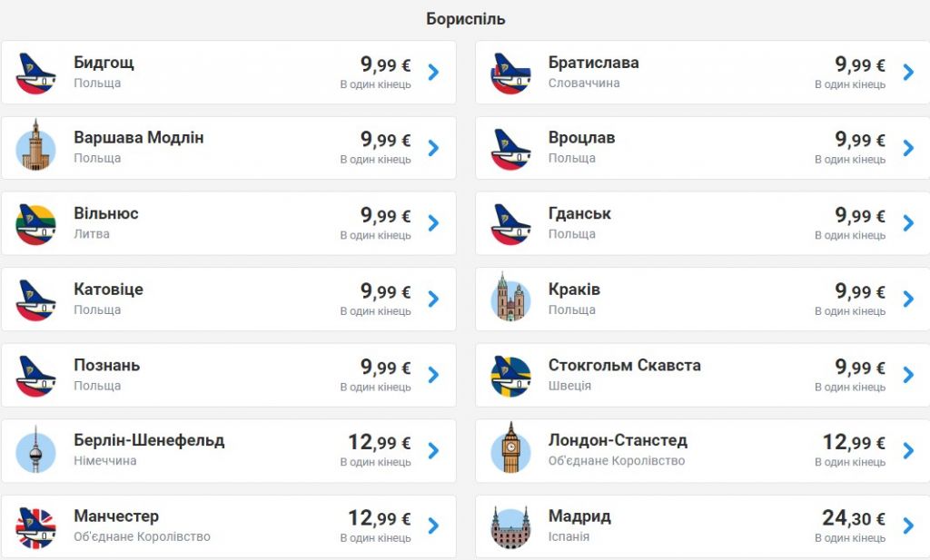Click the Krakow church icon
This screenshot has width=930, height=560.
click(510, 300)
